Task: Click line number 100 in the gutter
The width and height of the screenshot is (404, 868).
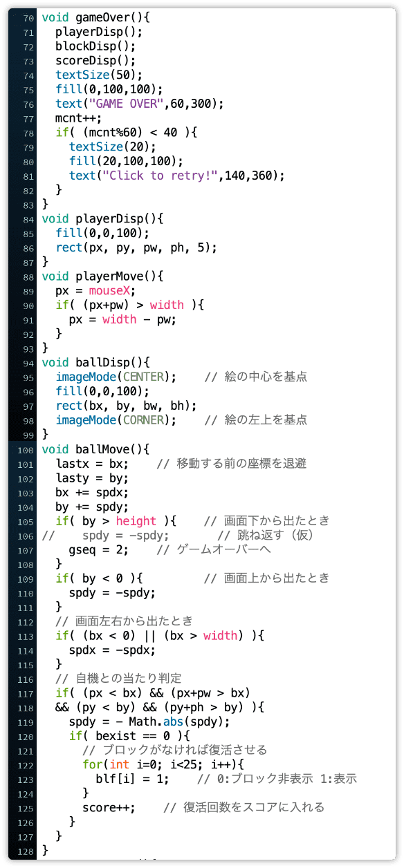Action: [26, 449]
